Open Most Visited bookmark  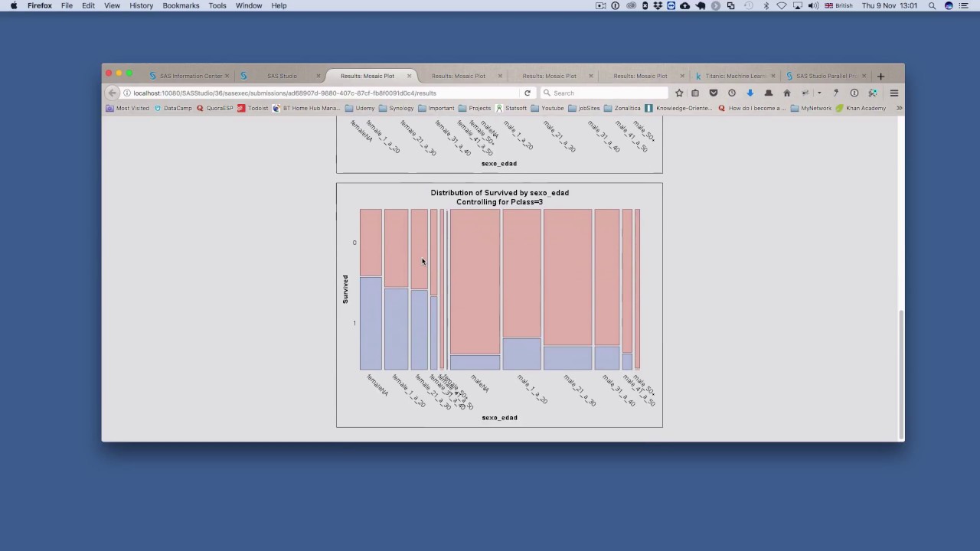[129, 108]
